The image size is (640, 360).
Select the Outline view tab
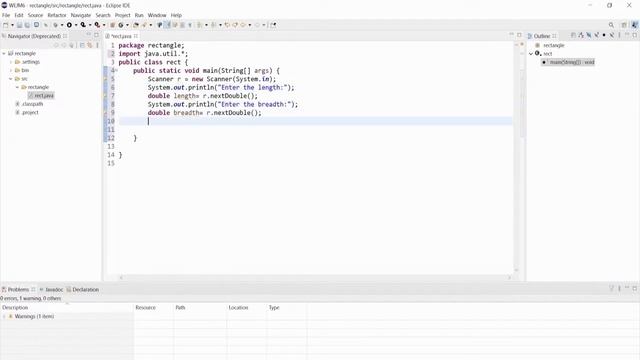[x=542, y=36]
